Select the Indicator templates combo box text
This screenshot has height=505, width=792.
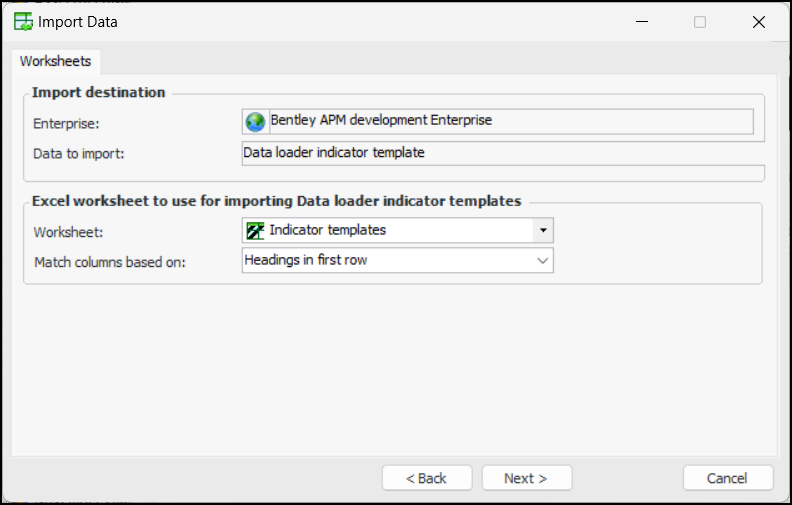(x=328, y=230)
